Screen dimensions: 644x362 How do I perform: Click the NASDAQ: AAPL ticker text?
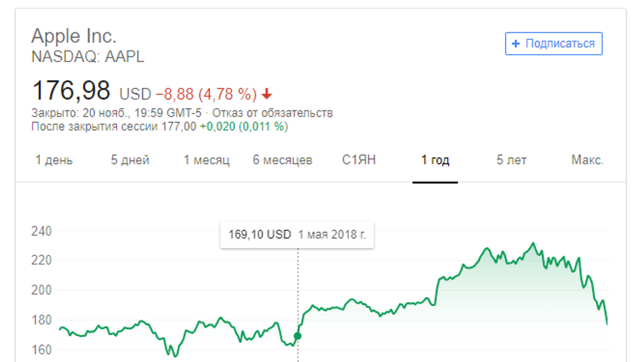pos(88,57)
